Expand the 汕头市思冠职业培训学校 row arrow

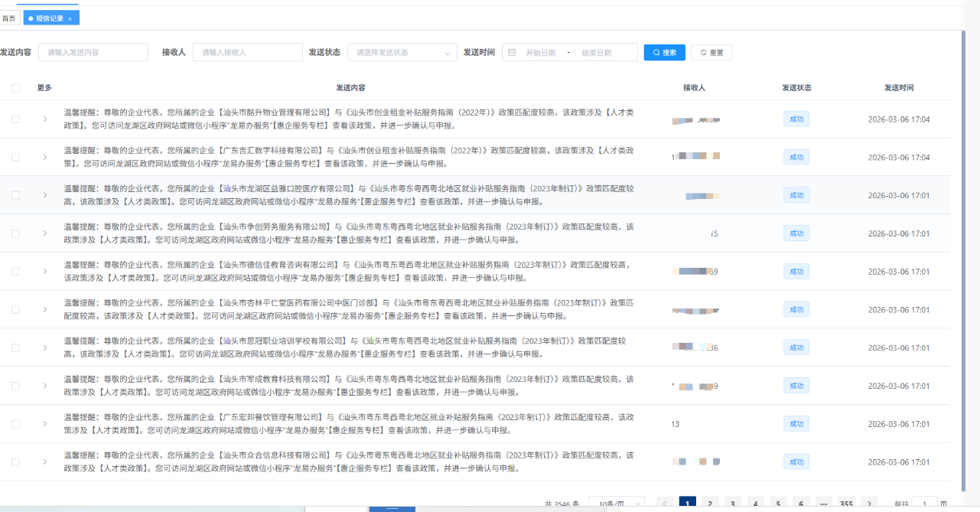click(x=44, y=347)
